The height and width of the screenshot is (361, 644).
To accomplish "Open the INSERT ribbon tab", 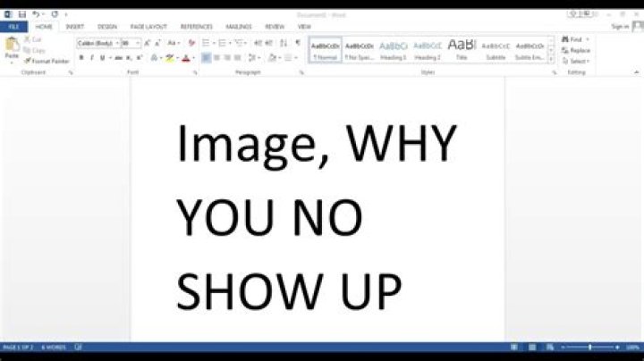I will [x=75, y=27].
